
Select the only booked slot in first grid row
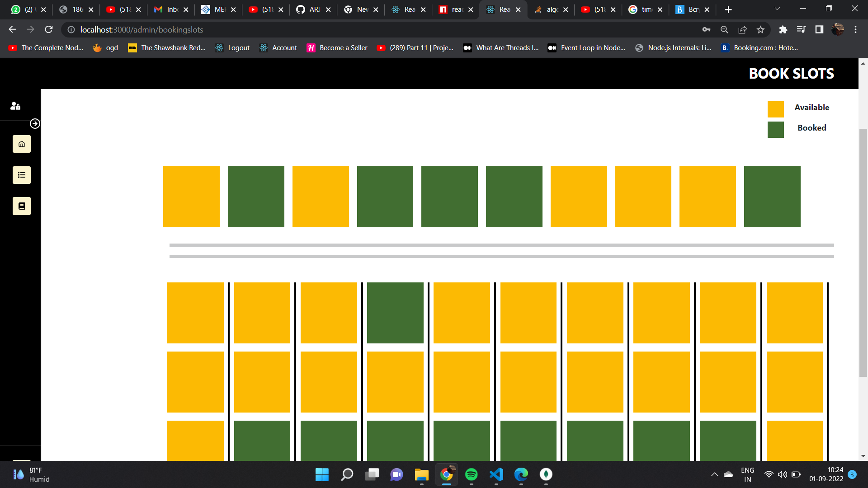(x=395, y=313)
